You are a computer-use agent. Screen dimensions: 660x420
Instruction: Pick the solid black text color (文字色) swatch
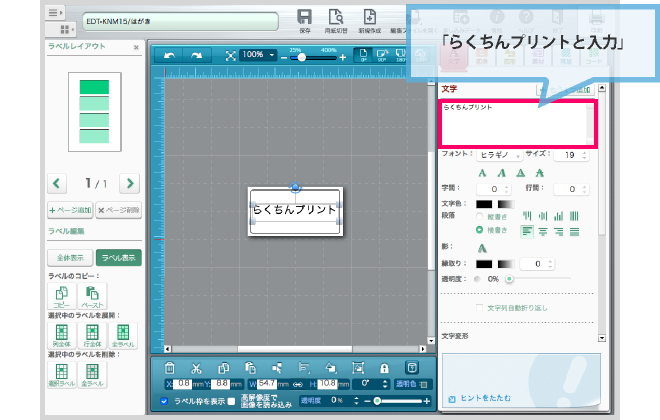click(484, 204)
